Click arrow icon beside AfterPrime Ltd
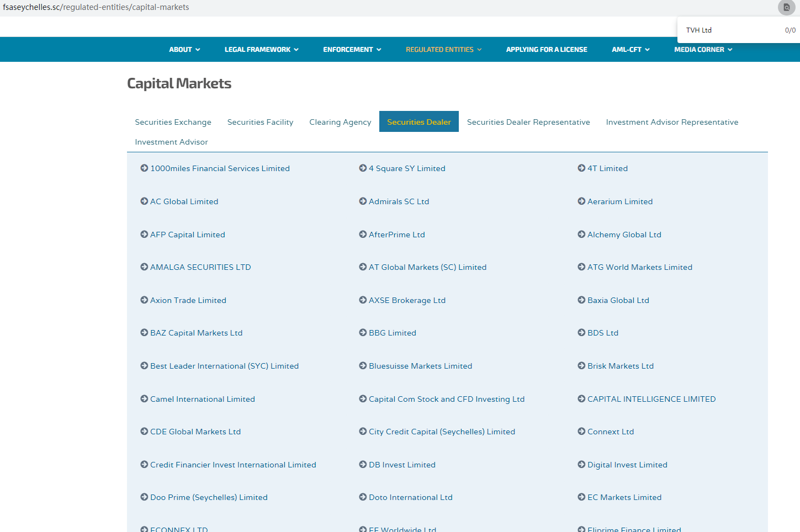 [363, 235]
